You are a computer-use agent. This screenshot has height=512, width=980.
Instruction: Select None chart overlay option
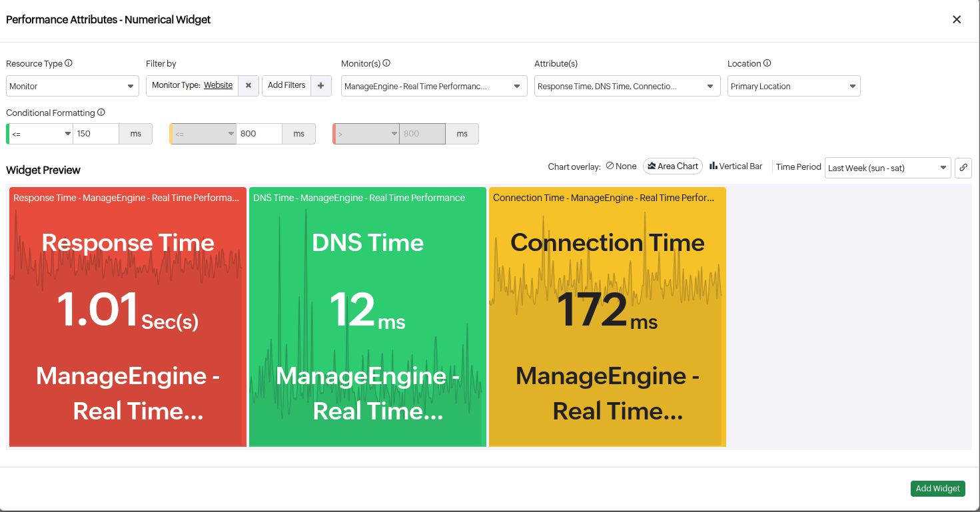[621, 166]
